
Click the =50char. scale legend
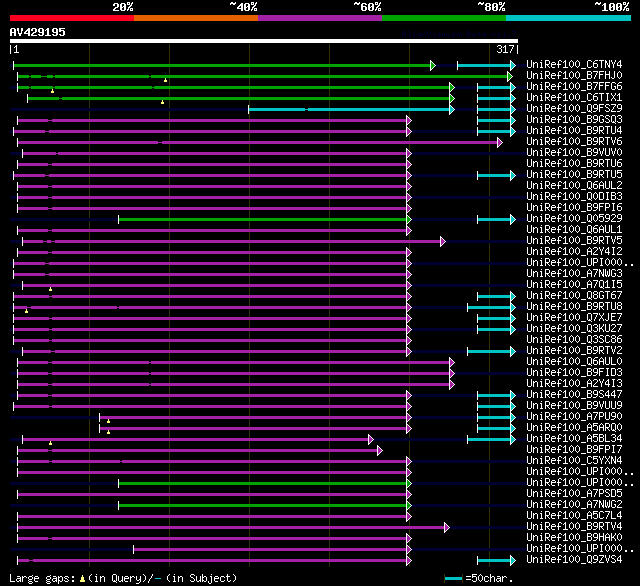click(x=479, y=578)
